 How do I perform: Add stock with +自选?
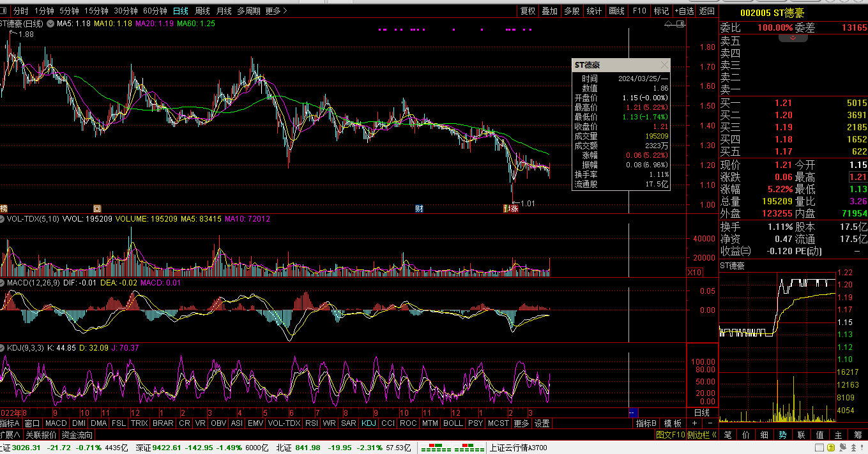coord(684,11)
